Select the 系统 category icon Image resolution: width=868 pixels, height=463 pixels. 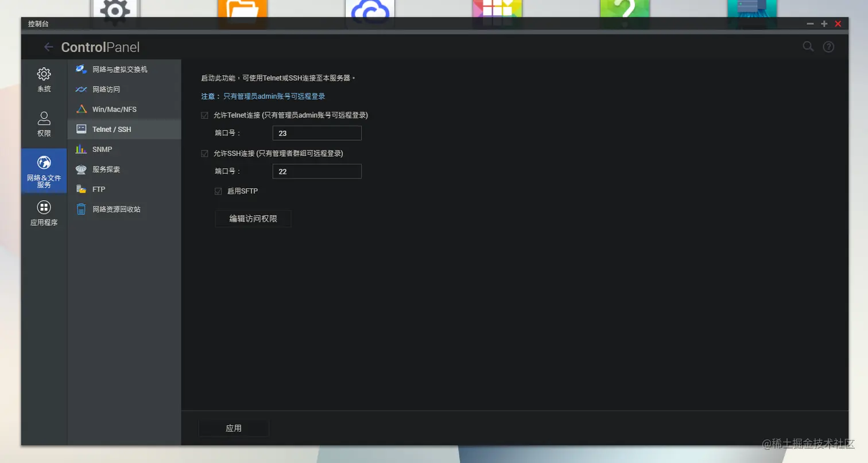click(x=44, y=79)
